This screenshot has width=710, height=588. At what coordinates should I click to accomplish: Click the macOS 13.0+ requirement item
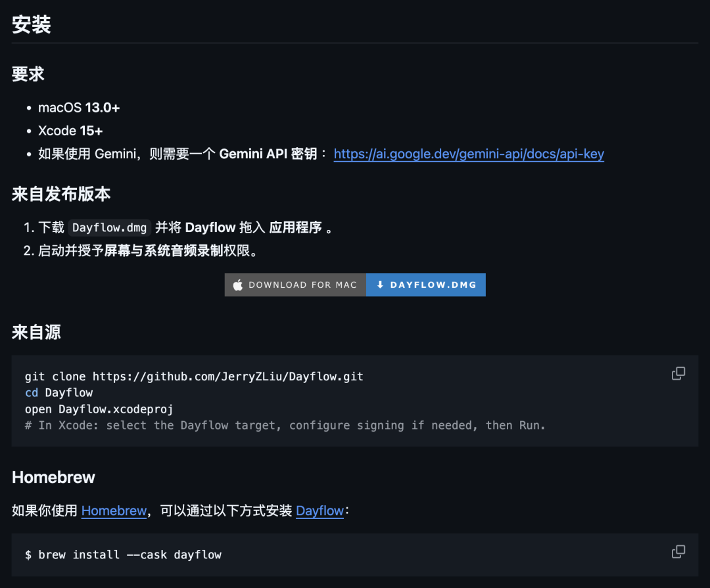(x=78, y=107)
